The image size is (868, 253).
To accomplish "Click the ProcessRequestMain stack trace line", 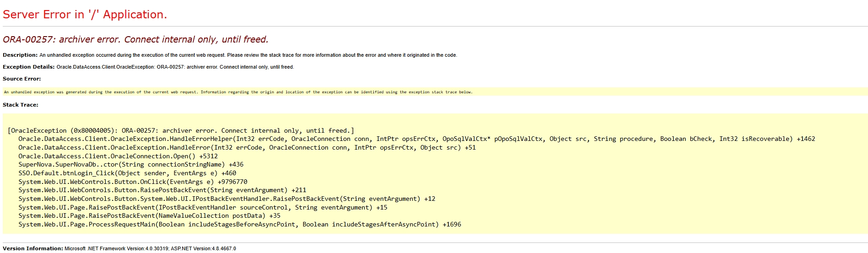I will tap(240, 224).
